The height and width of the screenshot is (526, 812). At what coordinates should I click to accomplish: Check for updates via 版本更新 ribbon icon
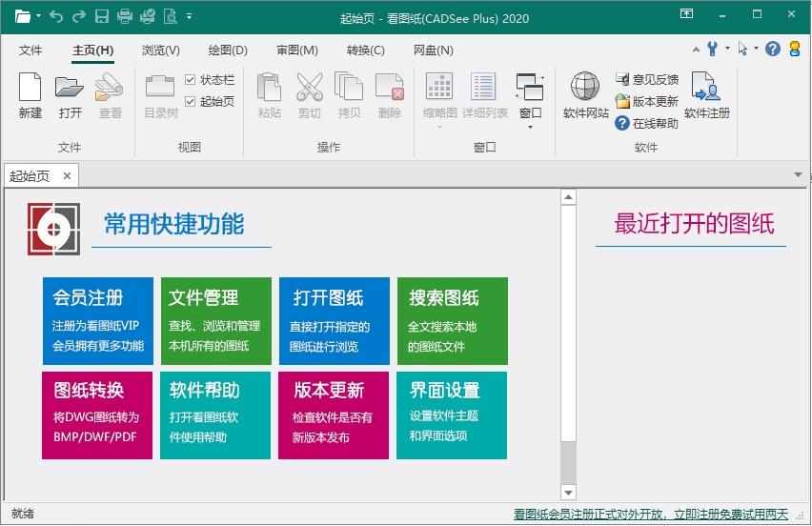click(x=622, y=101)
